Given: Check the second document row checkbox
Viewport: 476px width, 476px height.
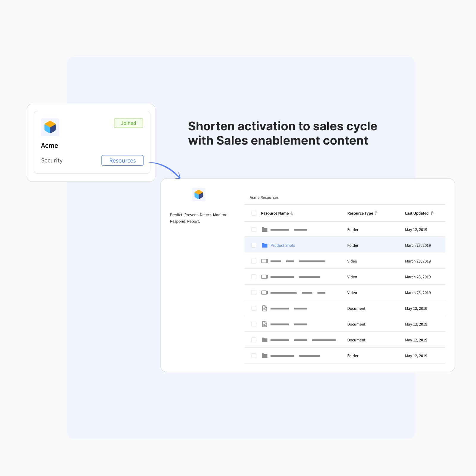Looking at the screenshot, I should click(x=254, y=324).
